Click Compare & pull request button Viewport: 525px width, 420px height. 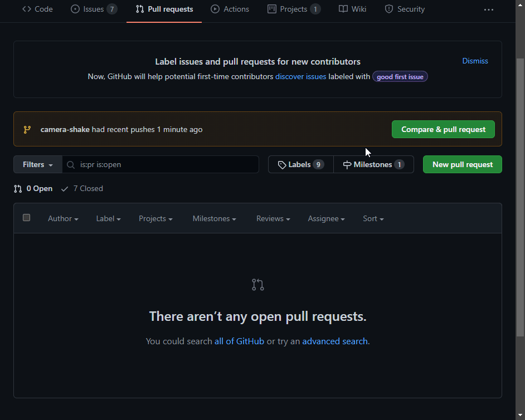coord(443,129)
